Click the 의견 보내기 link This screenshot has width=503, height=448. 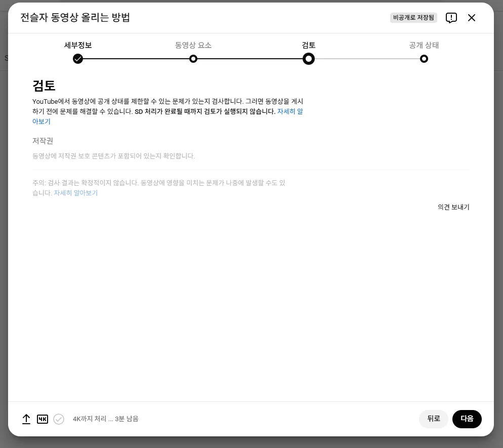click(453, 207)
